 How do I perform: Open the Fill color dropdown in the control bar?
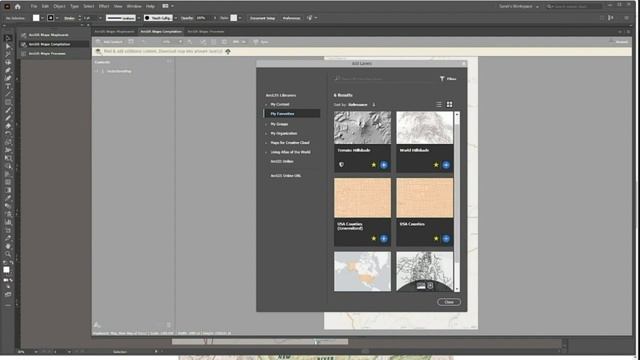click(x=42, y=18)
